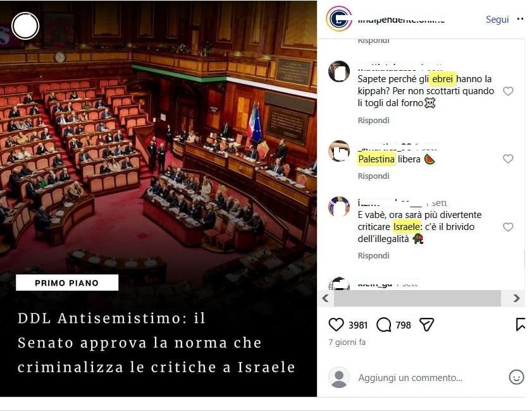Open emoji picker smiley icon

click(516, 377)
